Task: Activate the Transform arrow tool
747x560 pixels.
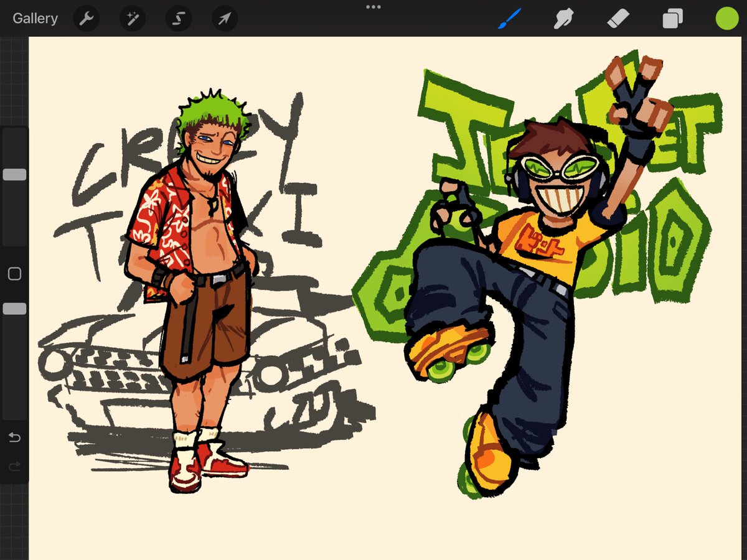Action: [225, 19]
